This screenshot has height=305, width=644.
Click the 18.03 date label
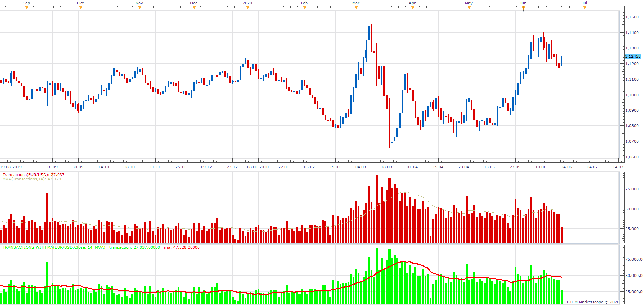pos(386,167)
